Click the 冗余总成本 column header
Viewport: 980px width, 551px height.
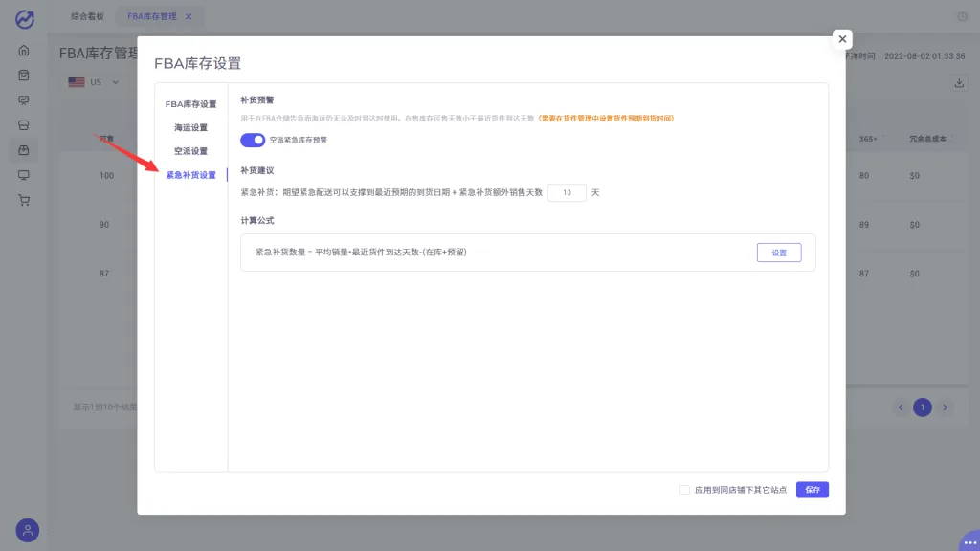927,139
